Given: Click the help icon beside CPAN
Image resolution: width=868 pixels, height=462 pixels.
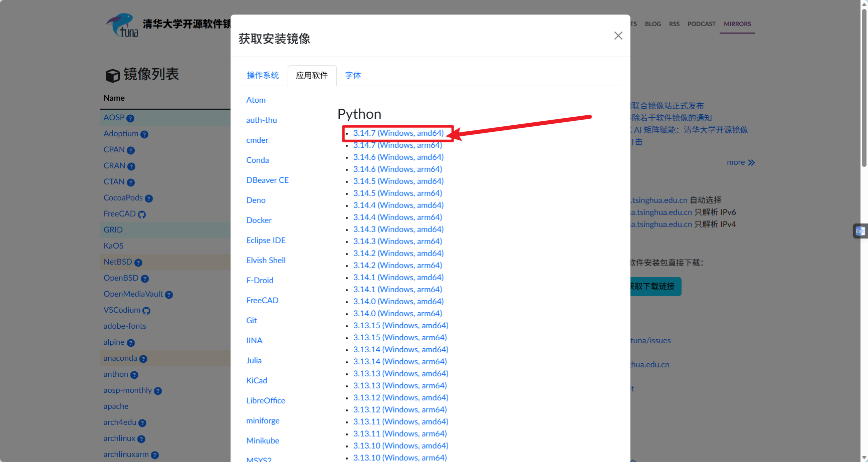Looking at the screenshot, I should [x=131, y=150].
